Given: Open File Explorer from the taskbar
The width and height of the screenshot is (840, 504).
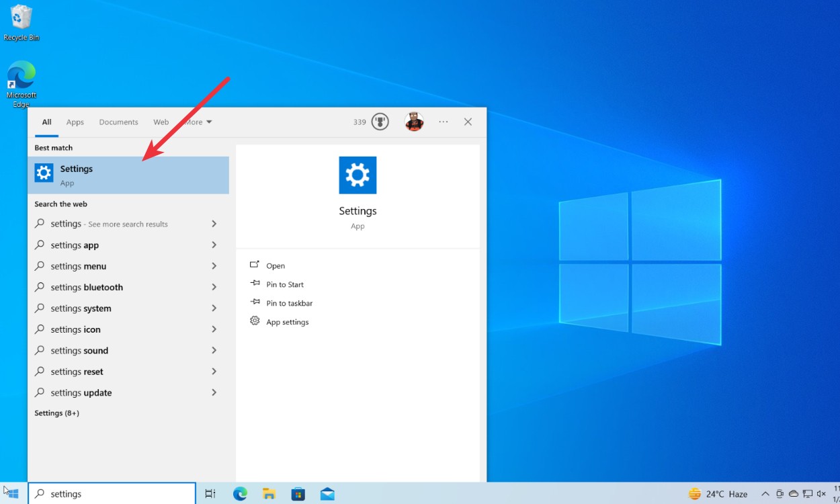Looking at the screenshot, I should point(269,493).
